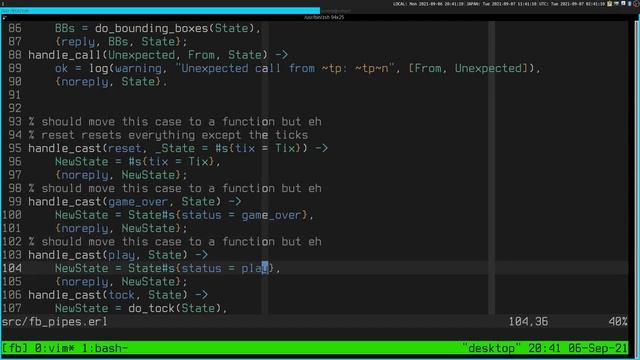Click {noreply, NewState} on line 105
640x360 pixels.
coord(118,282)
